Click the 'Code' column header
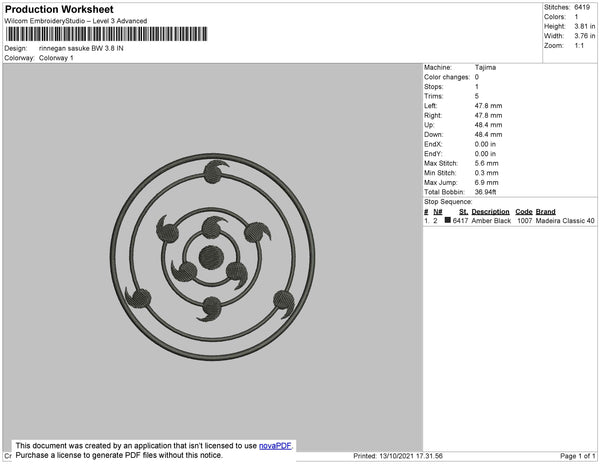Viewport: 600px width, 464px height. coord(524,212)
